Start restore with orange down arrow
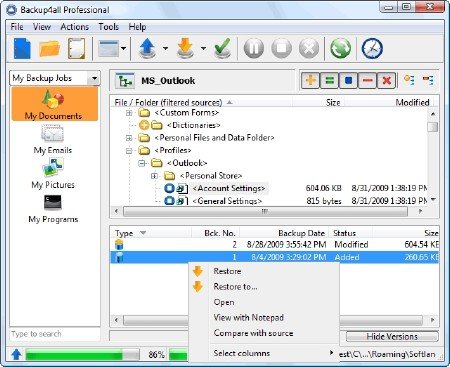The image size is (450, 367). click(x=185, y=49)
